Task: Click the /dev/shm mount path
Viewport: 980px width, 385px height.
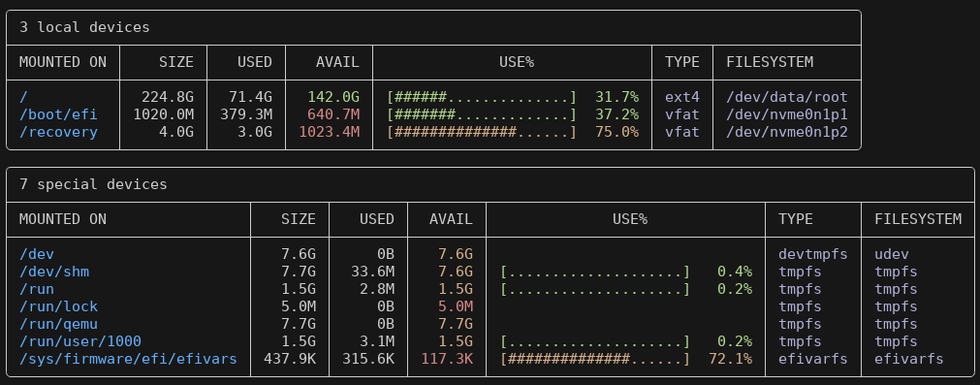Action: click(x=53, y=272)
